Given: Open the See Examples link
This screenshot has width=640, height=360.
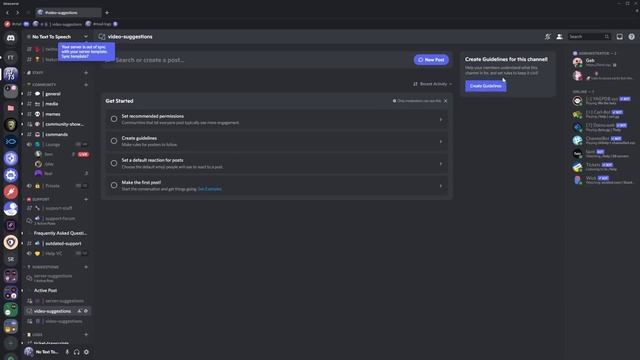Looking at the screenshot, I should click(209, 189).
